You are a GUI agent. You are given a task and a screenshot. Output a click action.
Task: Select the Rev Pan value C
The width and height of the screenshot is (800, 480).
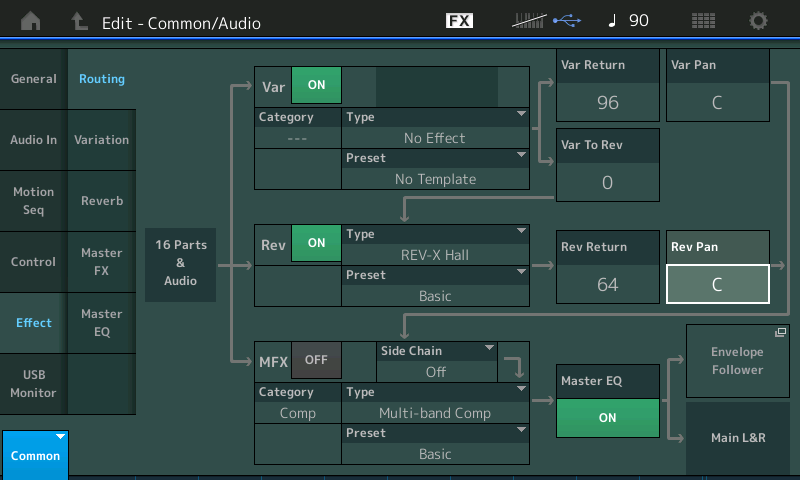[x=717, y=284]
